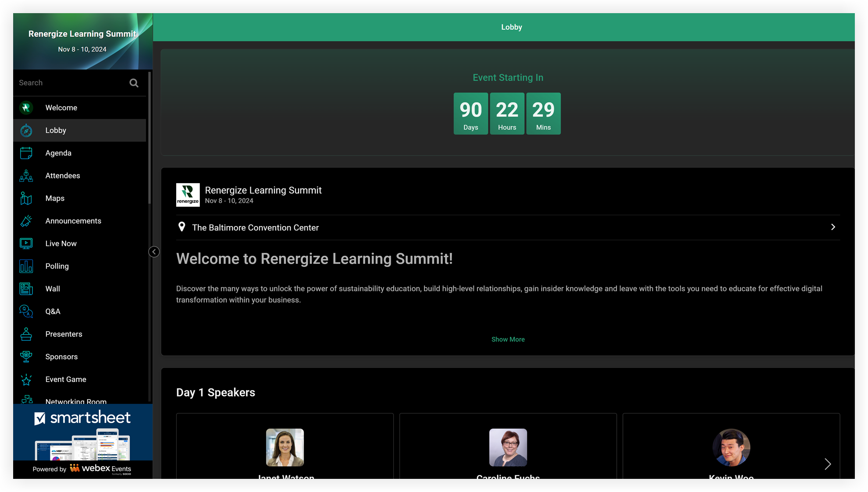This screenshot has width=868, height=492.
Task: Click the Sponsors trophy icon
Action: click(26, 357)
